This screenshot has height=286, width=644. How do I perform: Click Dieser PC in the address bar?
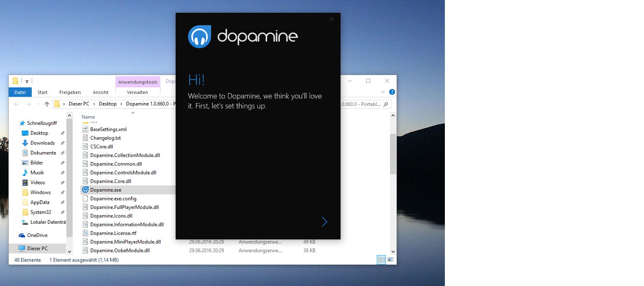[79, 104]
